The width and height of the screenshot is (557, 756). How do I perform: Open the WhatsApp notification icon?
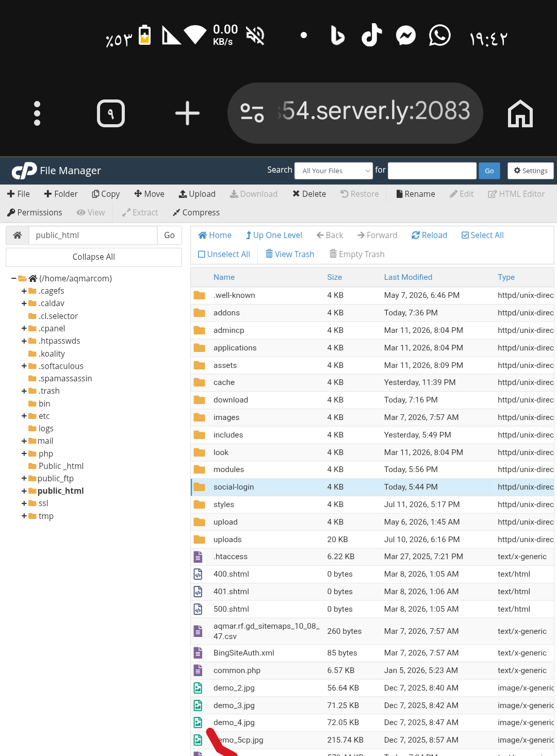click(440, 36)
